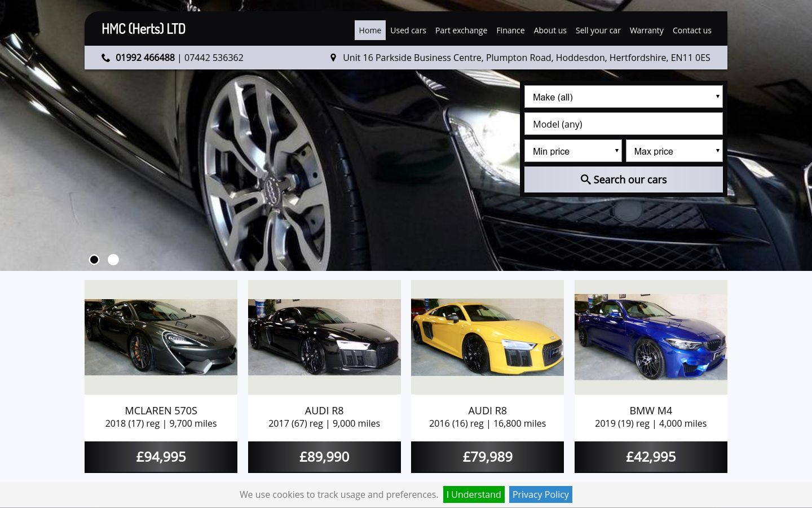Viewport: 812px width, 508px height.
Task: Click '2016 (16) reg | 16,800 miles' text
Action: point(487,423)
